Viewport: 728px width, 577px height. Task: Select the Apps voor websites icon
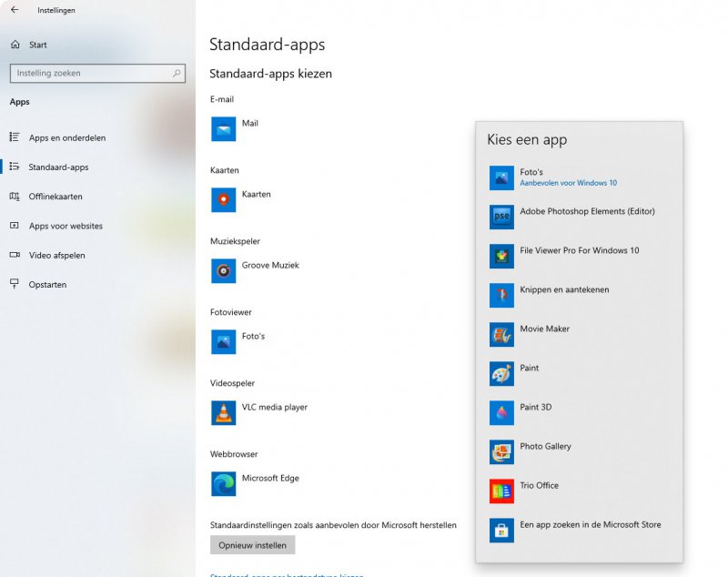tap(15, 226)
